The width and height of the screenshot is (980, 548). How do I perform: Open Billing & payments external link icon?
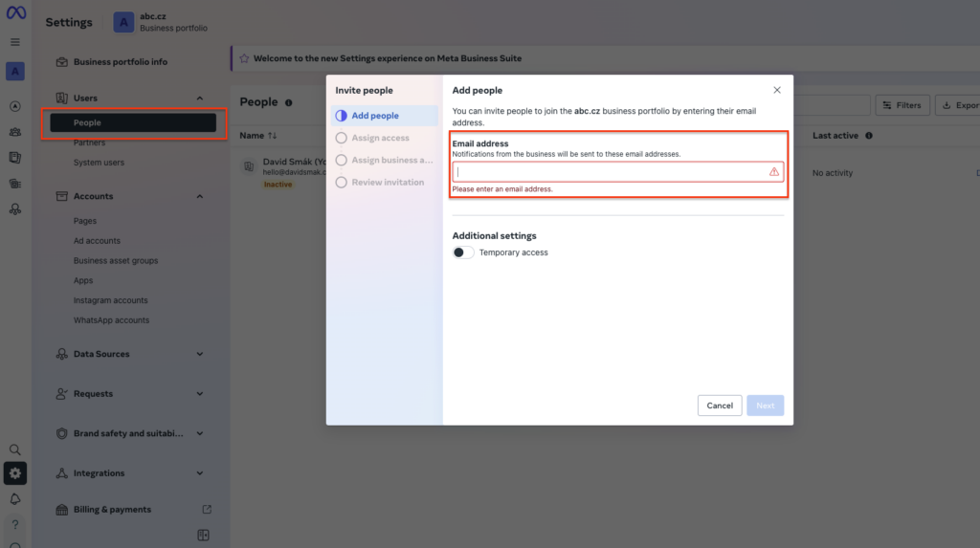[x=207, y=509]
